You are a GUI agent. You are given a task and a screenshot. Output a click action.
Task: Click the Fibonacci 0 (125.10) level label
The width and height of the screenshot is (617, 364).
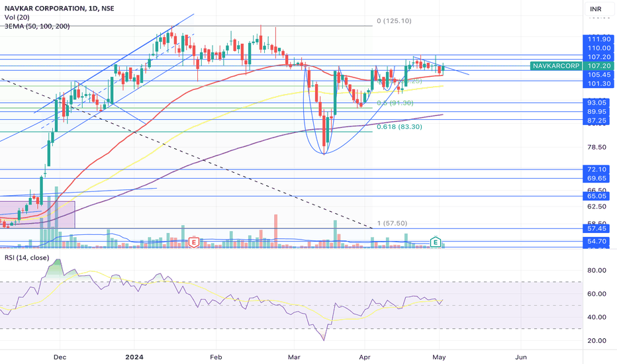click(394, 21)
